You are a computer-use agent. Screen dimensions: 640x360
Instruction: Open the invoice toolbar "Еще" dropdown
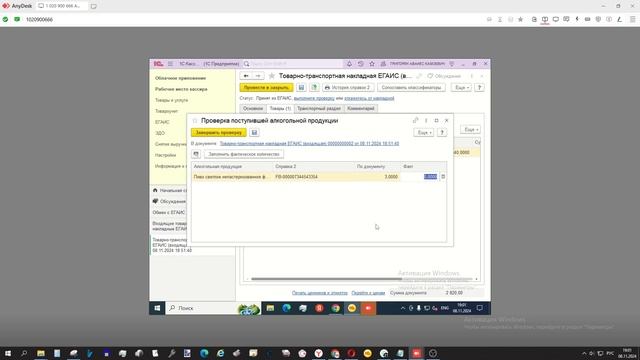tap(461, 88)
